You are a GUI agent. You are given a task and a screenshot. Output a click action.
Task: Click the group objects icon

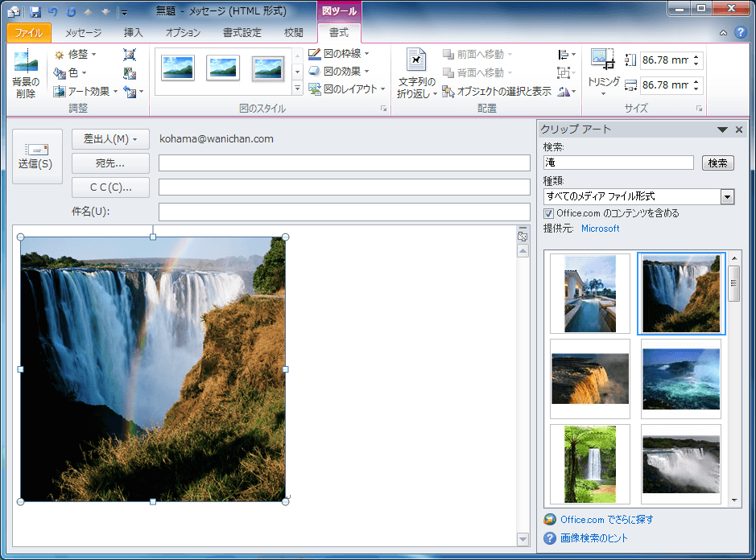tap(567, 72)
